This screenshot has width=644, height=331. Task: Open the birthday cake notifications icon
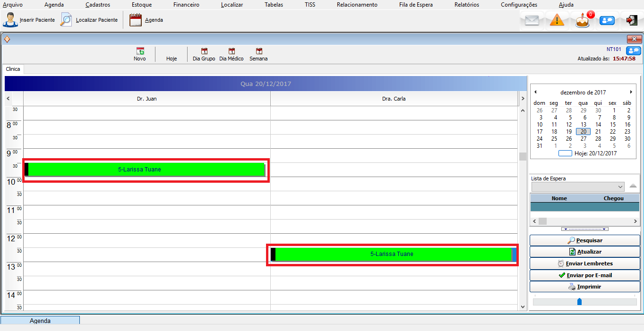583,21
